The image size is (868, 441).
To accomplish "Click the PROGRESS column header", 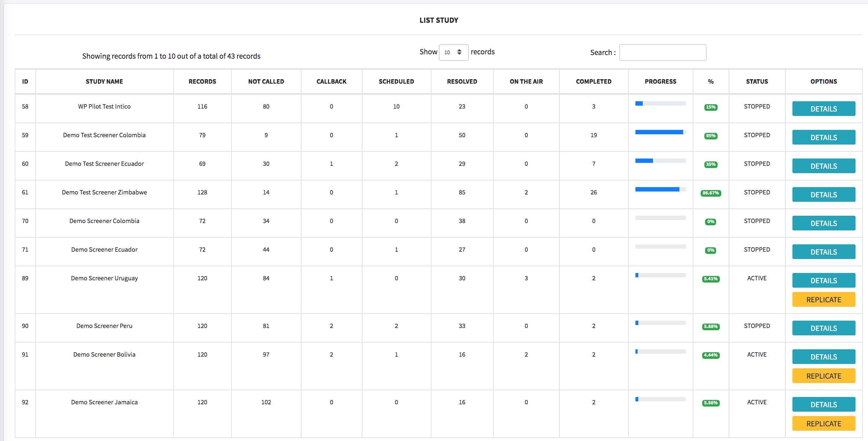I will [x=660, y=81].
